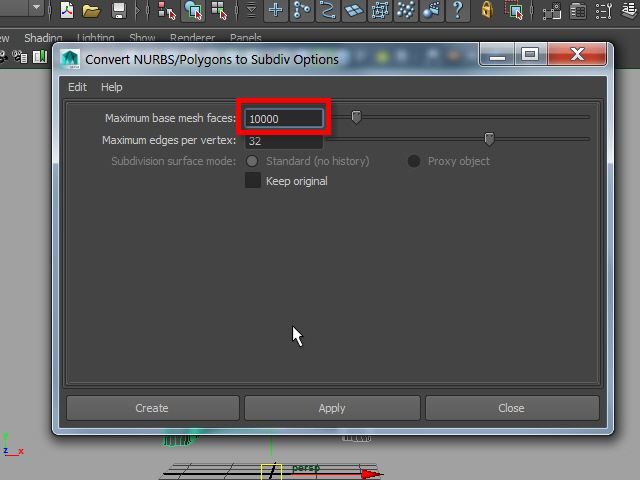Click the save scene floppy icon
640x480 pixels.
(119, 11)
